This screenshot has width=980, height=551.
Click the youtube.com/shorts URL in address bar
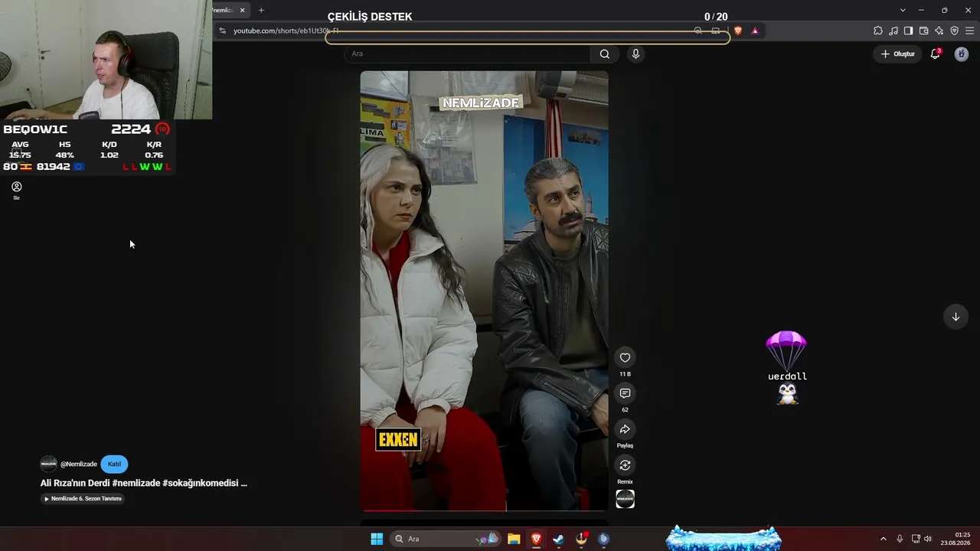coord(286,31)
